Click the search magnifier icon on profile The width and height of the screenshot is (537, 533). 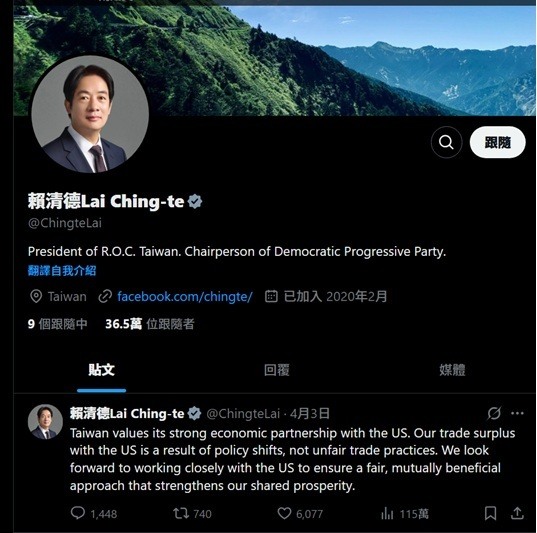(446, 142)
